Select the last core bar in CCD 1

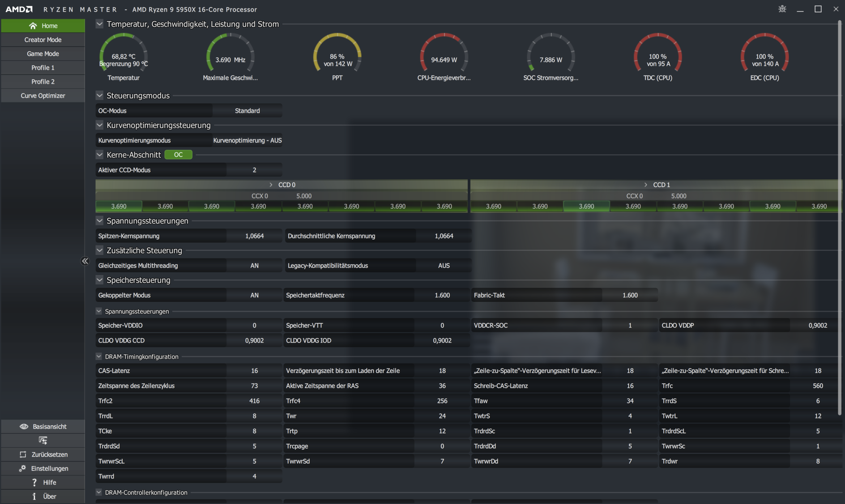[819, 206]
